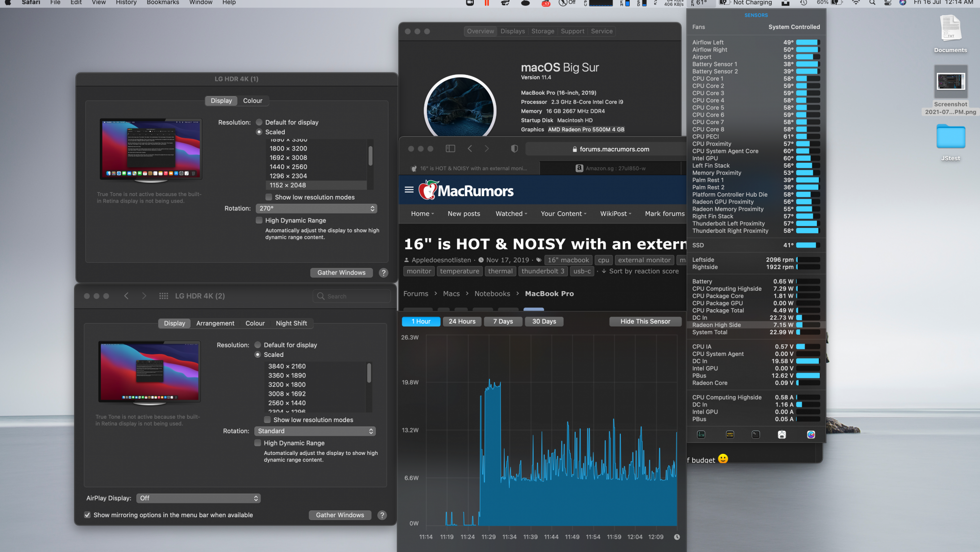980x552 pixels.
Task: Select the 24 Hours graph range
Action: coord(462,322)
